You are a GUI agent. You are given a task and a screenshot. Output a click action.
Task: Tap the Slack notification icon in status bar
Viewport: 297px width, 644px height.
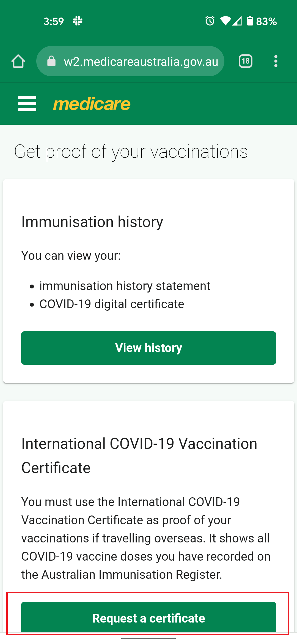78,21
